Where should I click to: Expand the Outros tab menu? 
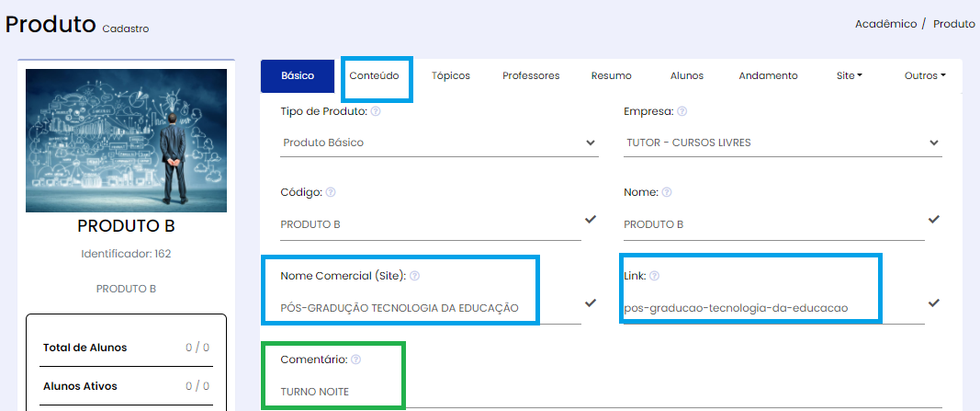tap(925, 75)
